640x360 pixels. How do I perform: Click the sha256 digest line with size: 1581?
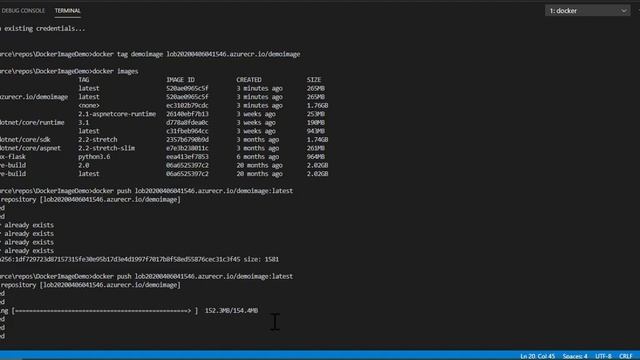pyautogui.click(x=140, y=259)
